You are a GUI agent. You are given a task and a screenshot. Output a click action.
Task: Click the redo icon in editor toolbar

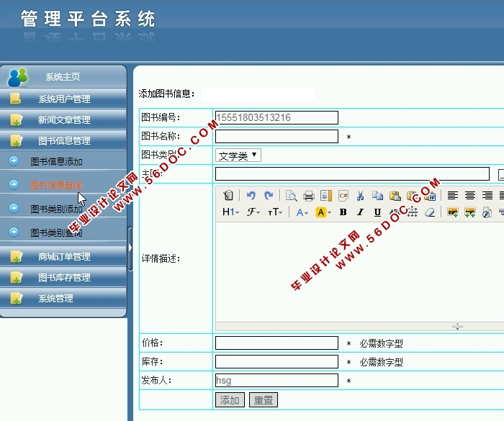(269, 195)
